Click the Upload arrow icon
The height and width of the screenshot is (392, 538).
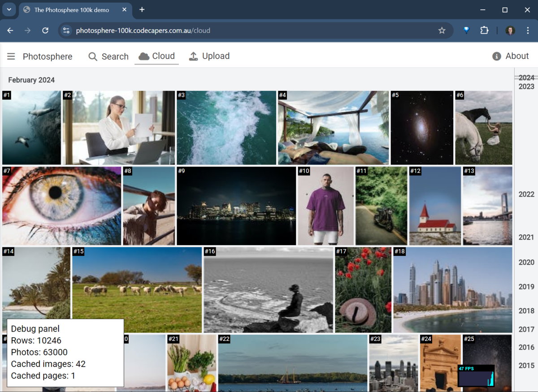(193, 56)
